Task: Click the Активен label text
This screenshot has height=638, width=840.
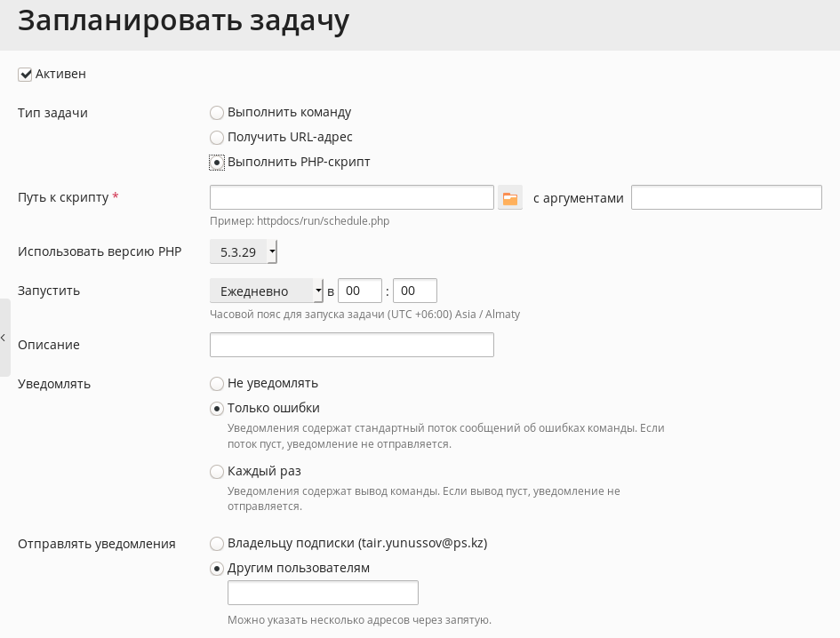Action: tap(60, 74)
